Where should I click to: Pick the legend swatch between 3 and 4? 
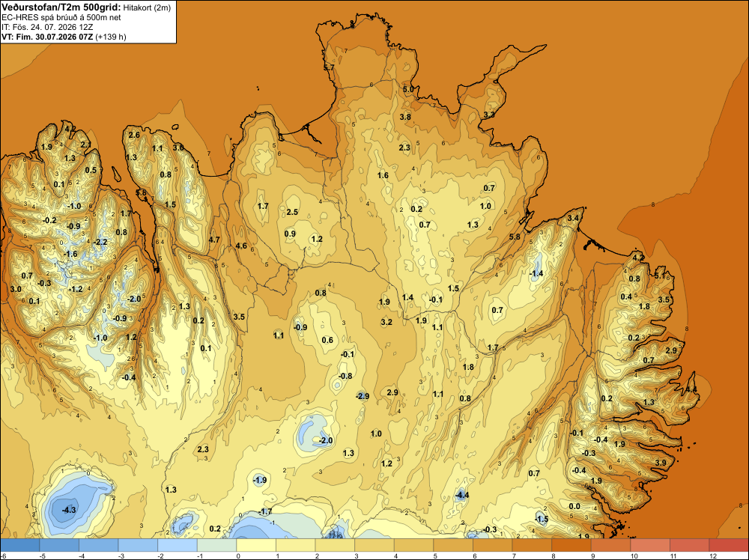coord(374,545)
